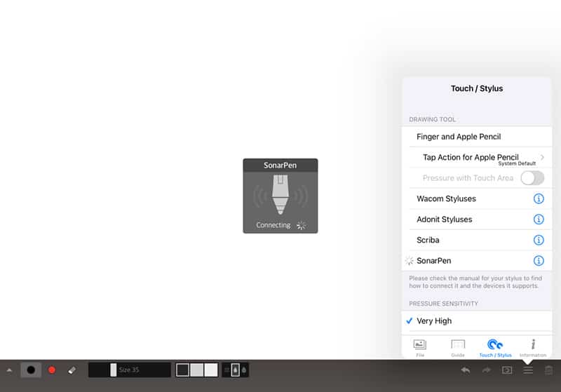Screen dimensions: 561x392
Task: Select the black brush tool
Action: tap(31, 370)
